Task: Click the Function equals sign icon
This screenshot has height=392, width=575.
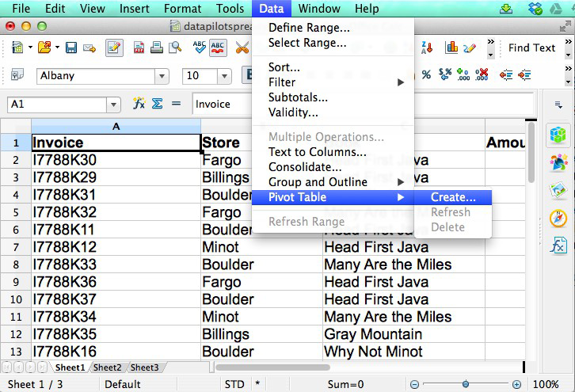Action: (x=177, y=104)
